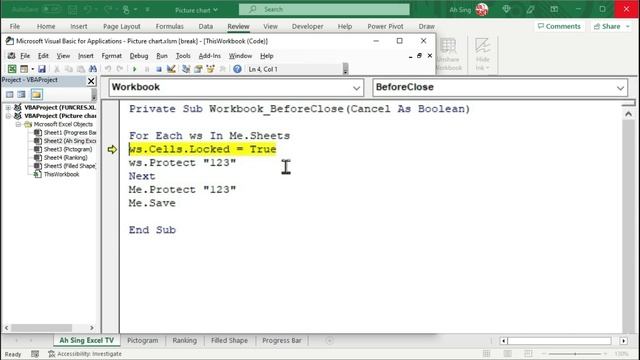Image resolution: width=640 pixels, height=360 pixels.
Task: Select the Progress Bar sheet tab
Action: 282,340
